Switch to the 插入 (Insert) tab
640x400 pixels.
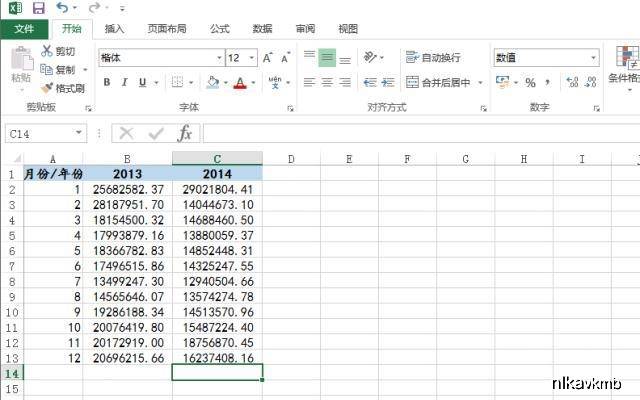point(114,29)
